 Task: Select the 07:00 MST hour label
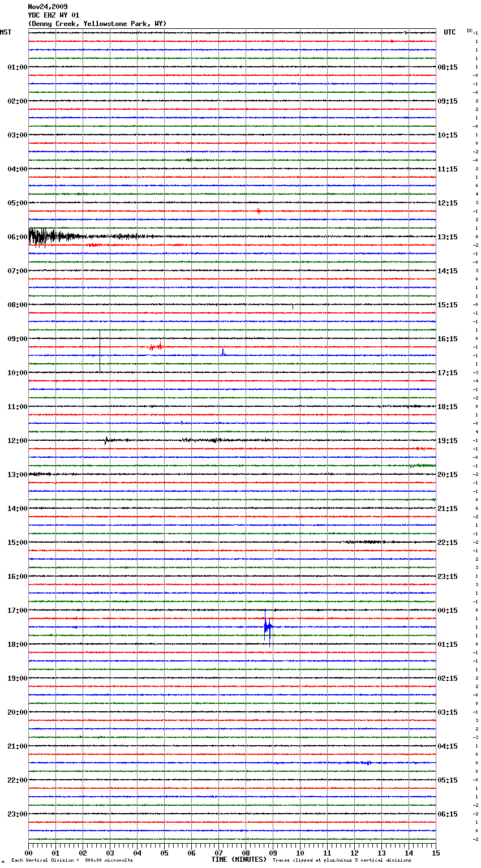point(18,271)
